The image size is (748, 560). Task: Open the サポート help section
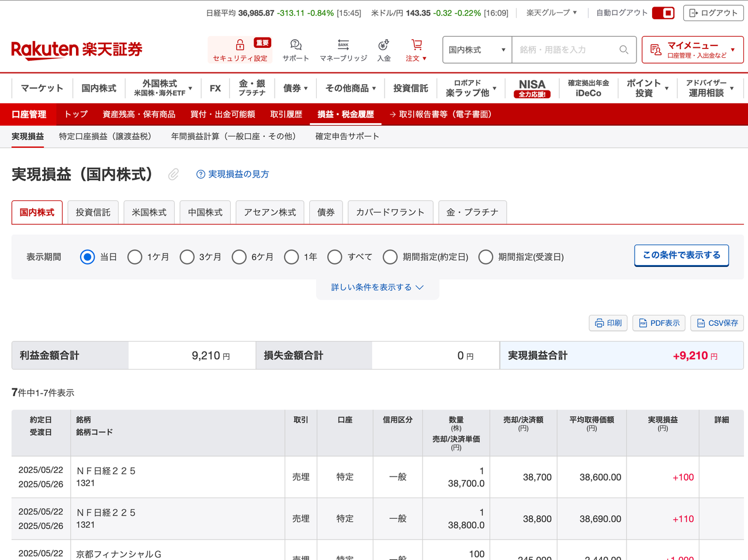click(296, 50)
